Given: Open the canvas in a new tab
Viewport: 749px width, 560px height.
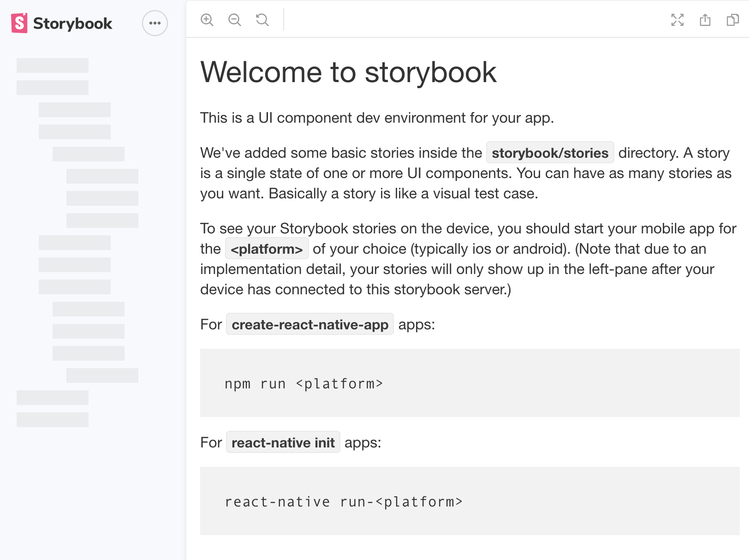Looking at the screenshot, I should point(705,20).
